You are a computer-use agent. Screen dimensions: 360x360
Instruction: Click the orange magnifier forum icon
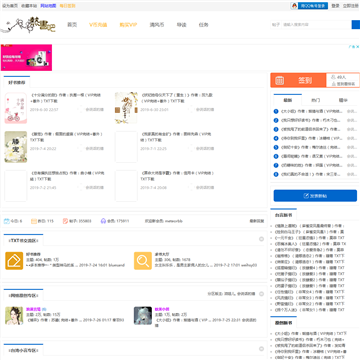click(x=143, y=261)
